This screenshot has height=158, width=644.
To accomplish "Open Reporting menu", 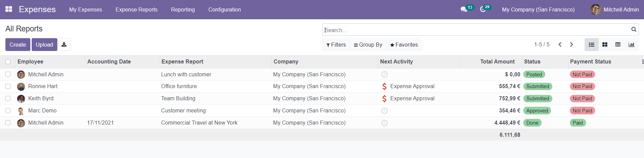I will (183, 9).
